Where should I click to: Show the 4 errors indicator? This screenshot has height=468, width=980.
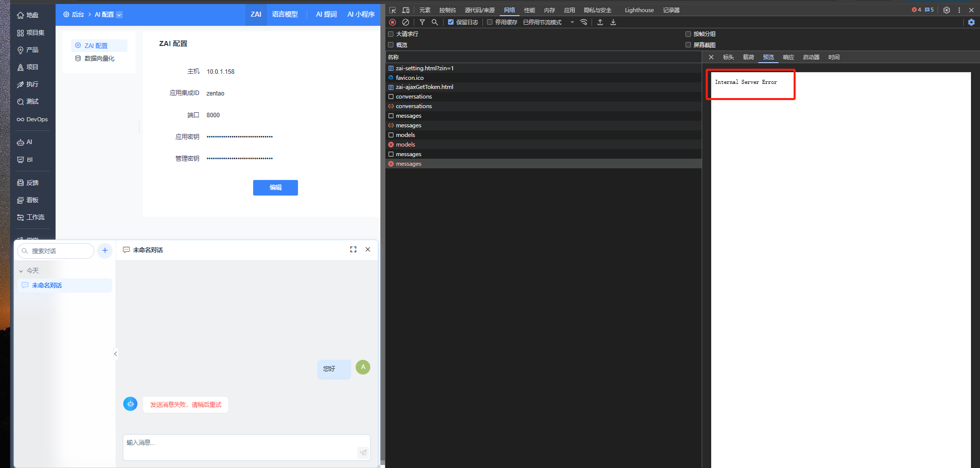pyautogui.click(x=916, y=10)
